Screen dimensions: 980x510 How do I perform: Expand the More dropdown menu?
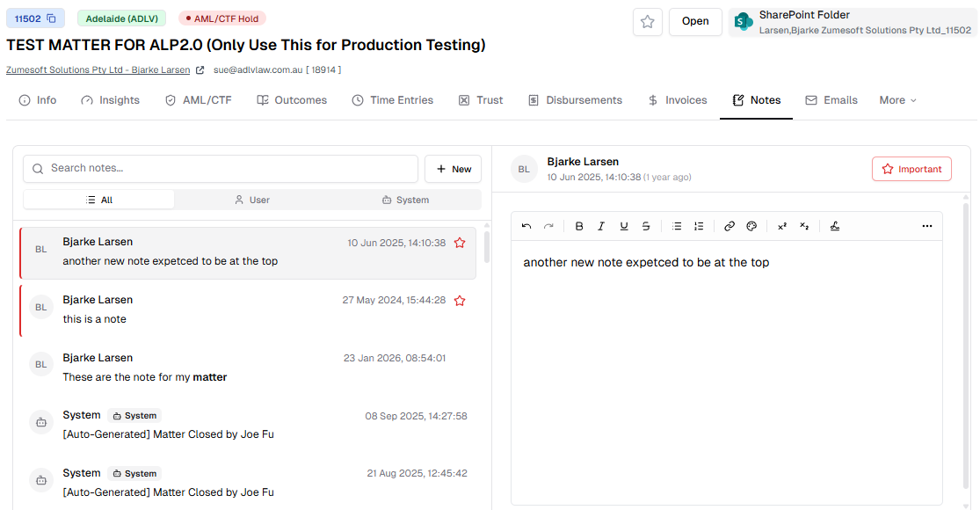(898, 100)
